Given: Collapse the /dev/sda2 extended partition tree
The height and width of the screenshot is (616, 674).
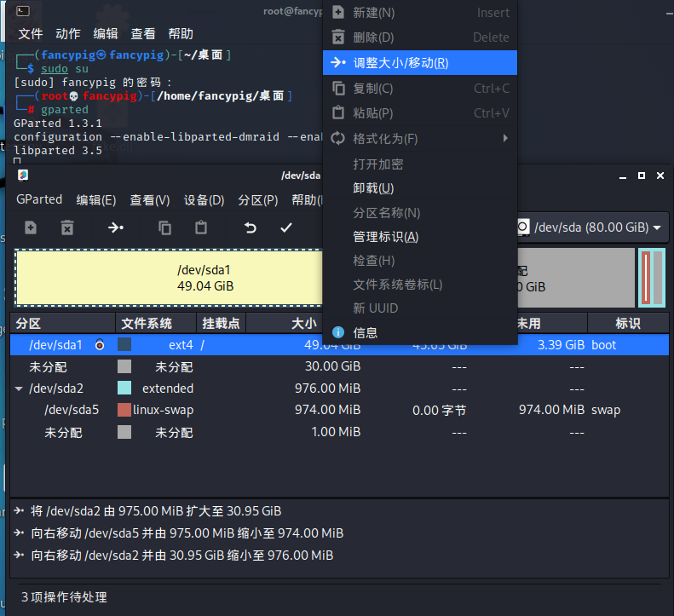Looking at the screenshot, I should pos(19,389).
